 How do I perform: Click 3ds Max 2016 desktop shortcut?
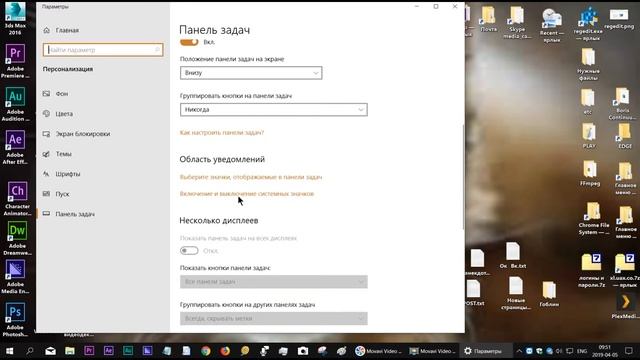(x=15, y=18)
